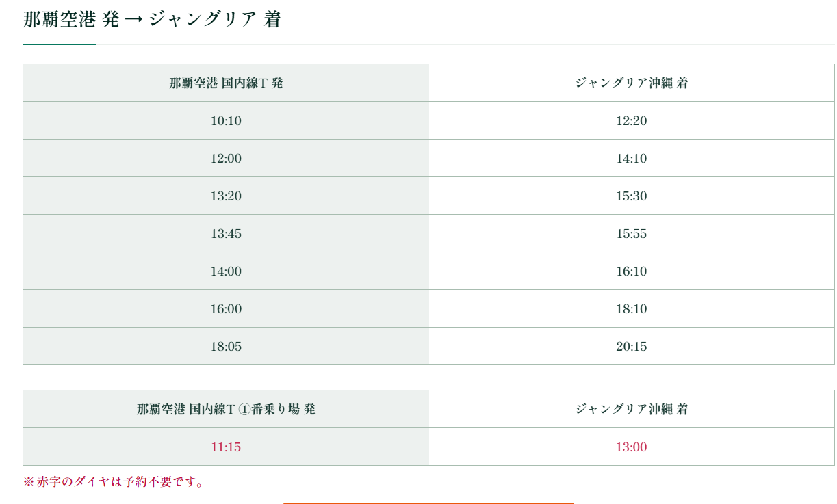
Task: Click the red 13:00 arrival time
Action: [631, 447]
